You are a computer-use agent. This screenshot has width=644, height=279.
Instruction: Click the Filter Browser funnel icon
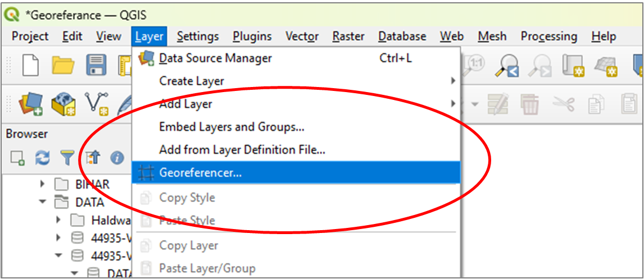pyautogui.click(x=66, y=158)
